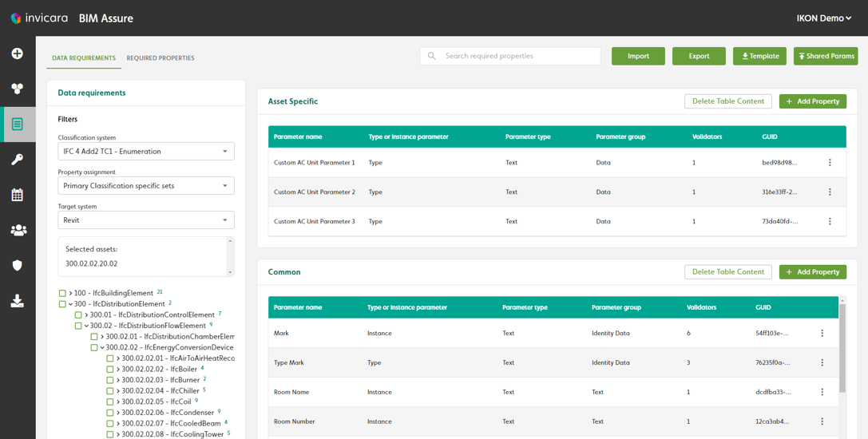Image resolution: width=868 pixels, height=439 pixels.
Task: Expand the 300.01 - IfcDistributionControlElement node
Action: 86,315
